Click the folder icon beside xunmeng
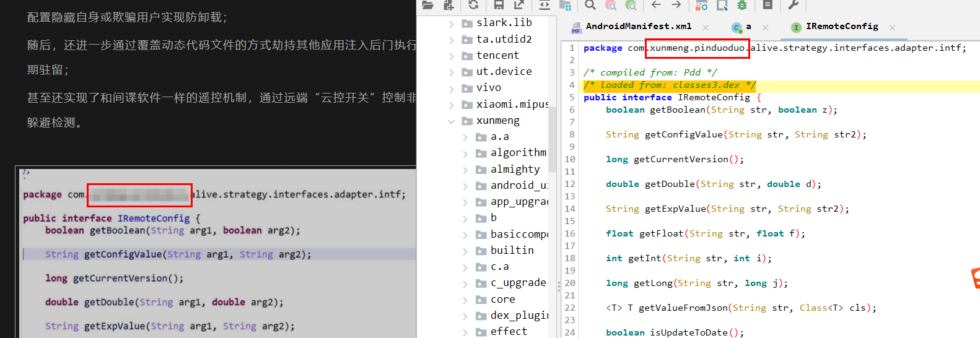 (x=467, y=121)
